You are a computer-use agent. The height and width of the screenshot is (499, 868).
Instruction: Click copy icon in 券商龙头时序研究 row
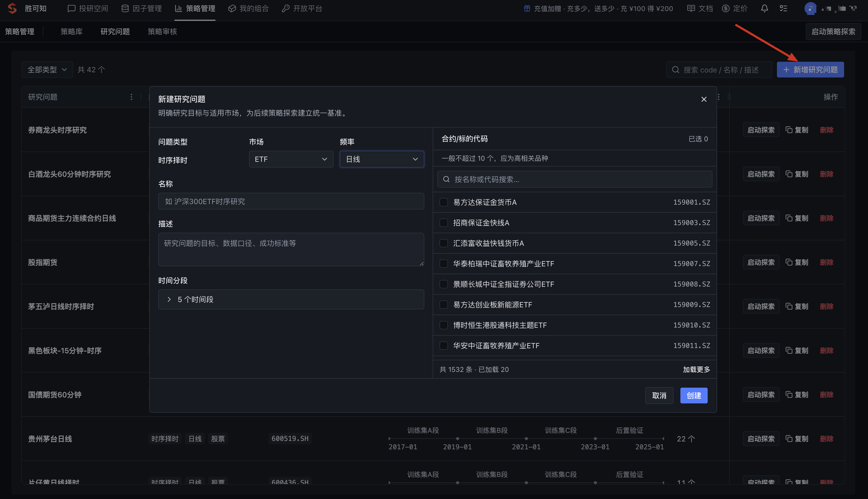[789, 130]
